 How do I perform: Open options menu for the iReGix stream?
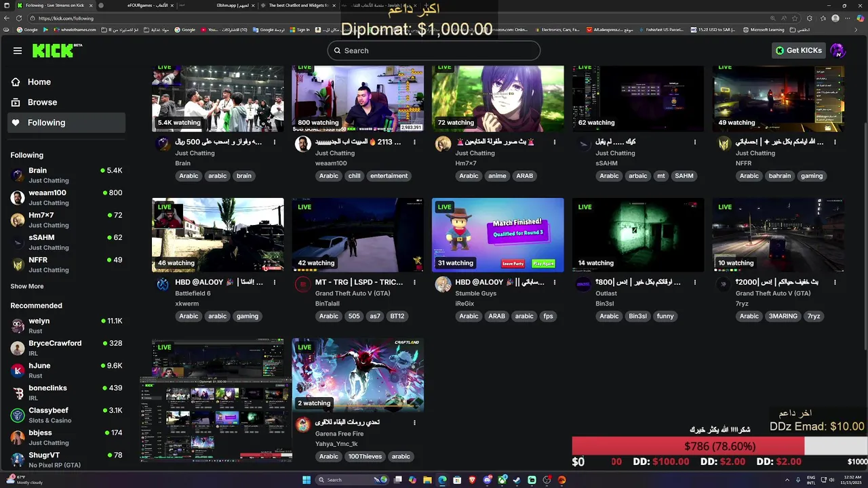tap(555, 283)
